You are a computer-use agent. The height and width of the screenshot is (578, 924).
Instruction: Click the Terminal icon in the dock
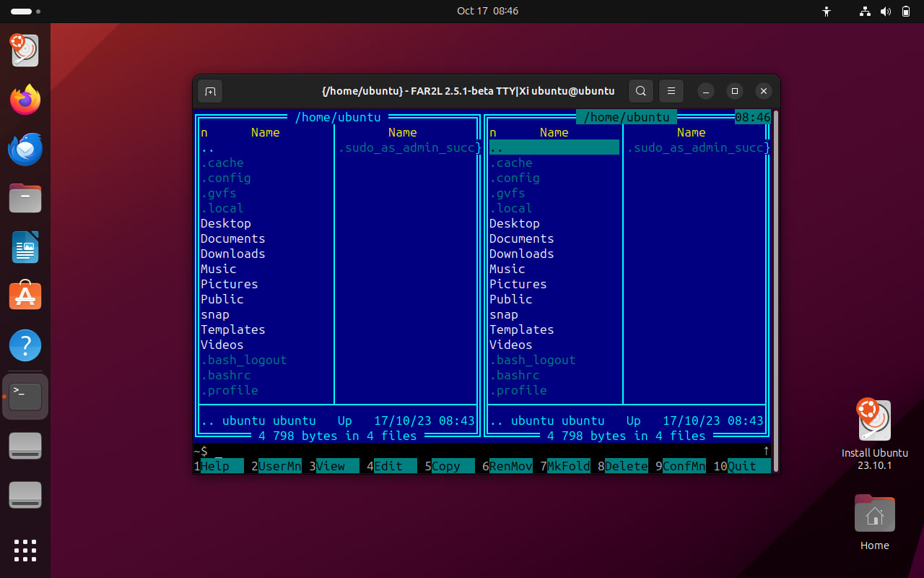pos(25,396)
